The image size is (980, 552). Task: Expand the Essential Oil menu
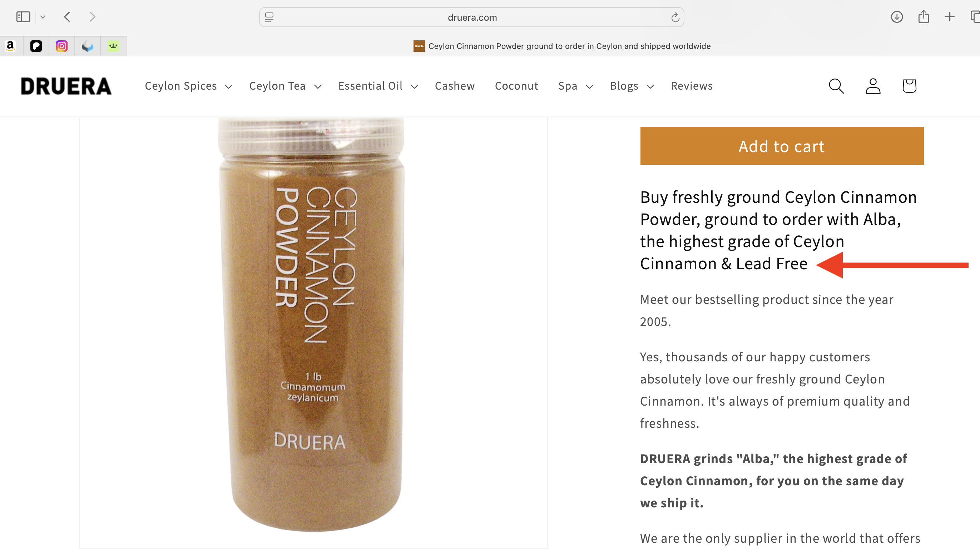378,86
